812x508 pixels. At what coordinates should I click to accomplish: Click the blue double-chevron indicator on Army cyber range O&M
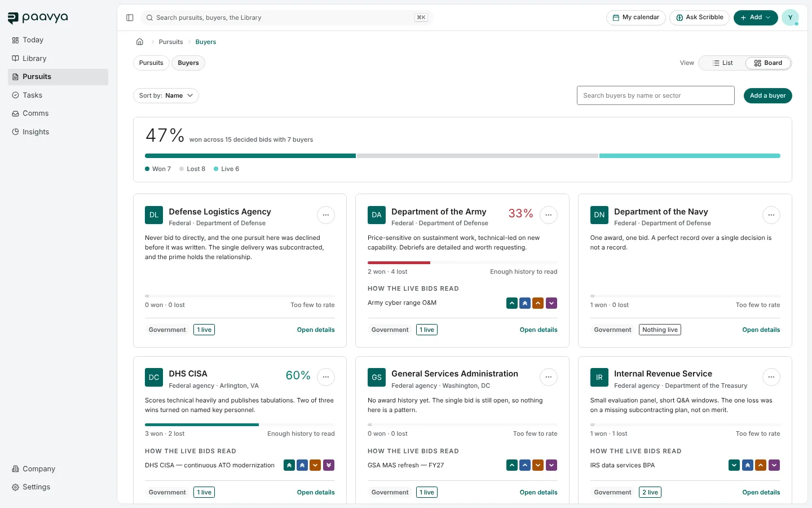(525, 303)
